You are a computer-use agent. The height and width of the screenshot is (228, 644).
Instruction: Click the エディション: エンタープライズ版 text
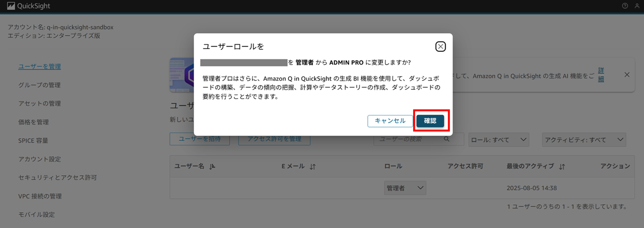54,36
